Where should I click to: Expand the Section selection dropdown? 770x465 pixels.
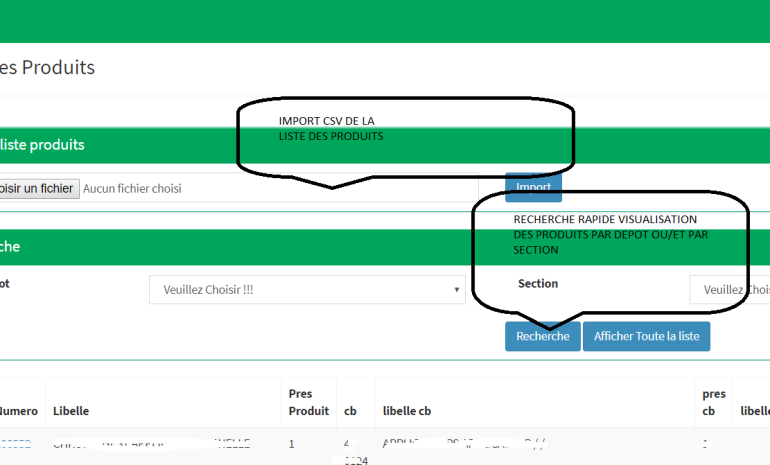pos(730,290)
